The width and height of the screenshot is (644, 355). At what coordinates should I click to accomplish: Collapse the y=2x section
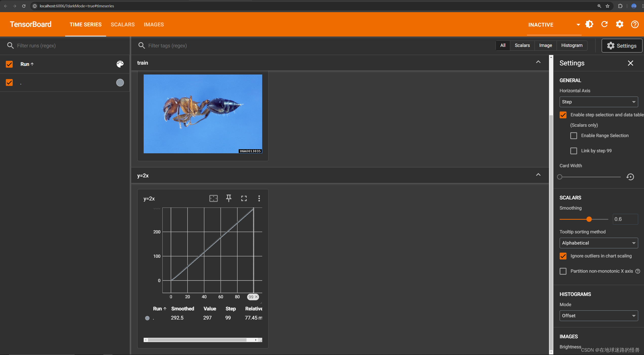tap(538, 175)
